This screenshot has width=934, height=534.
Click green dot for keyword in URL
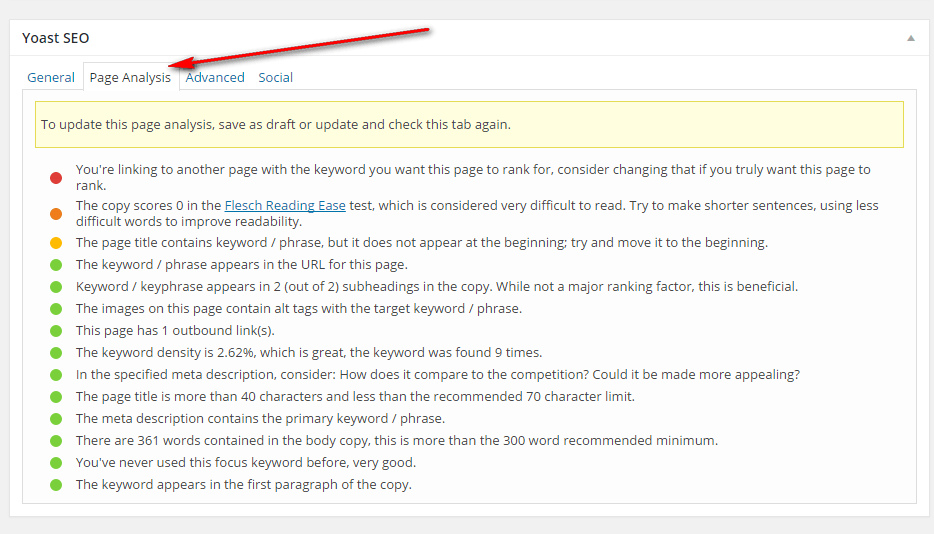[x=56, y=265]
